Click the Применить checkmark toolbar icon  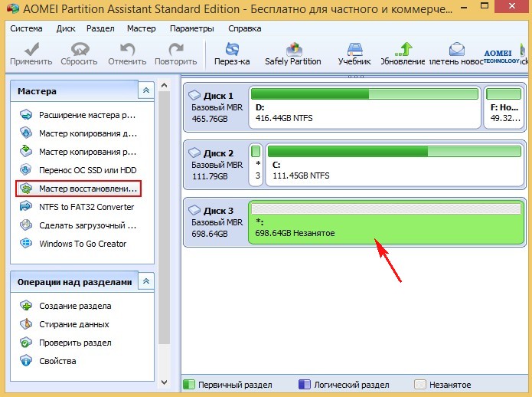(32, 50)
